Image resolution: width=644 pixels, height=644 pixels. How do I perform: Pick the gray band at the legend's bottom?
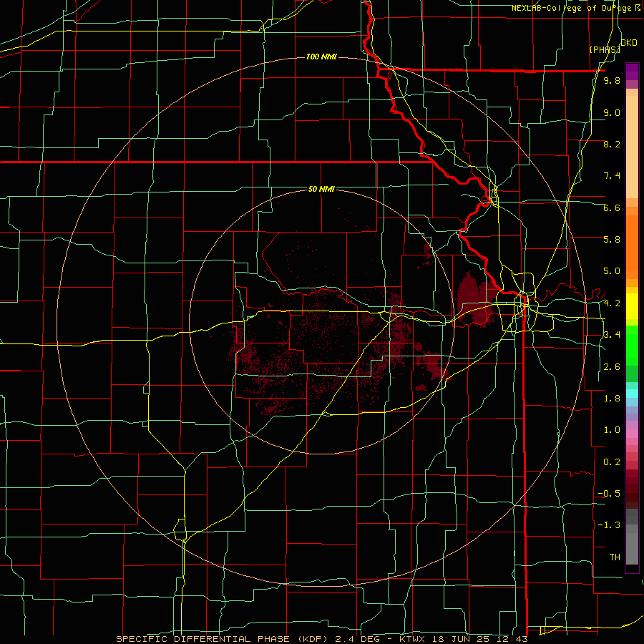coord(632,548)
